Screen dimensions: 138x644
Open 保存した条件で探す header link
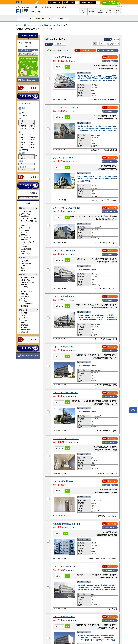click(x=88, y=2)
